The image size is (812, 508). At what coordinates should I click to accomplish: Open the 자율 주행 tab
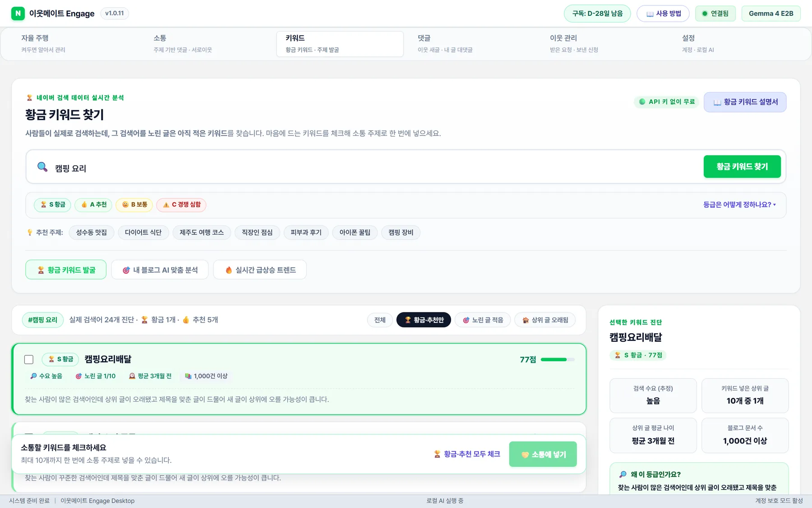76,44
